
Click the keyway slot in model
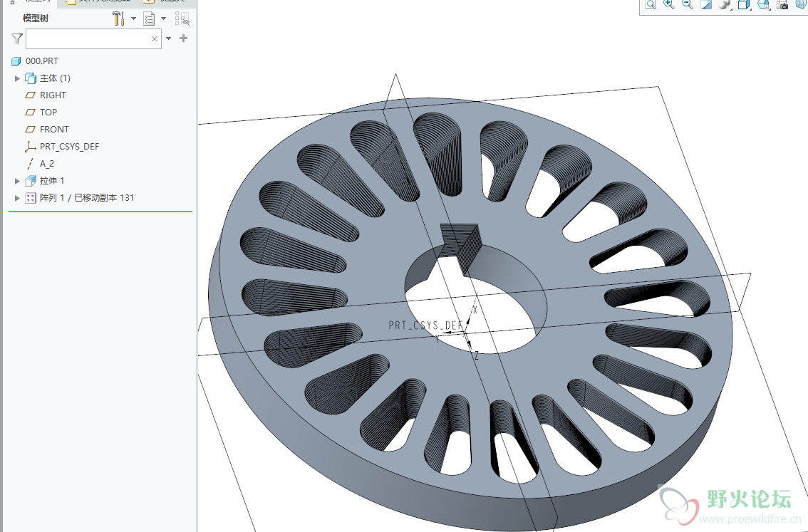460,250
